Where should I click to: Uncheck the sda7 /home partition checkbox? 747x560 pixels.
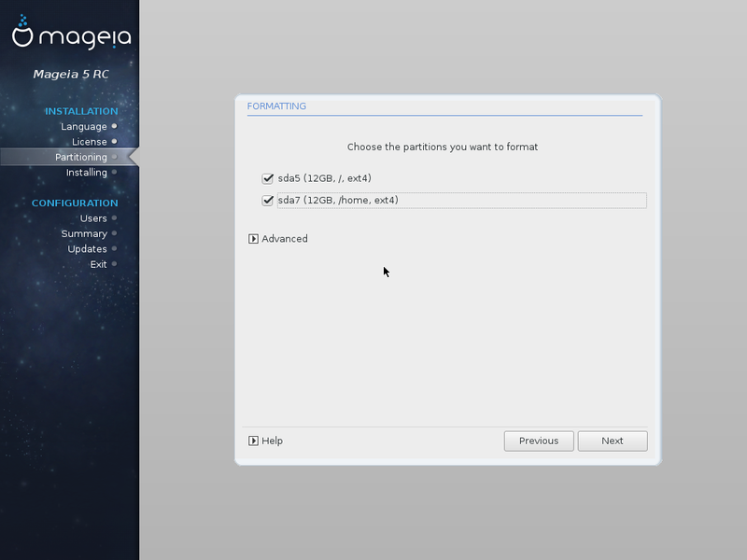click(x=267, y=201)
